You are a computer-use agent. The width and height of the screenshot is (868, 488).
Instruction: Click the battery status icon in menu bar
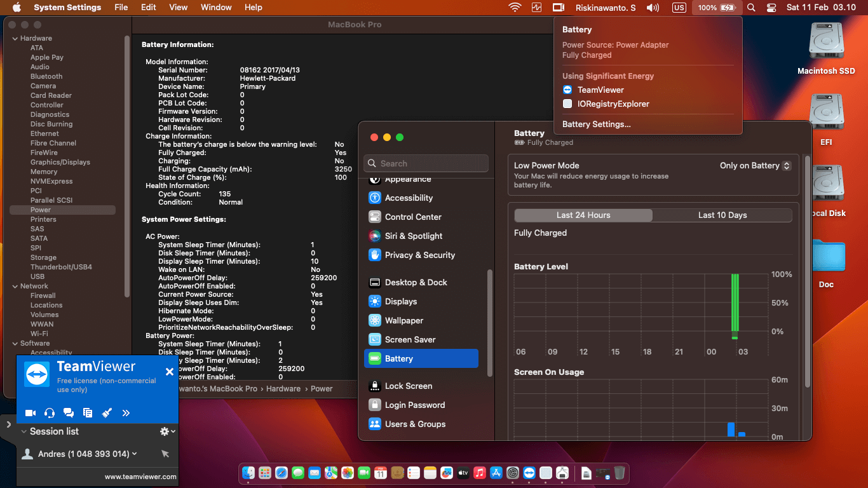717,8
